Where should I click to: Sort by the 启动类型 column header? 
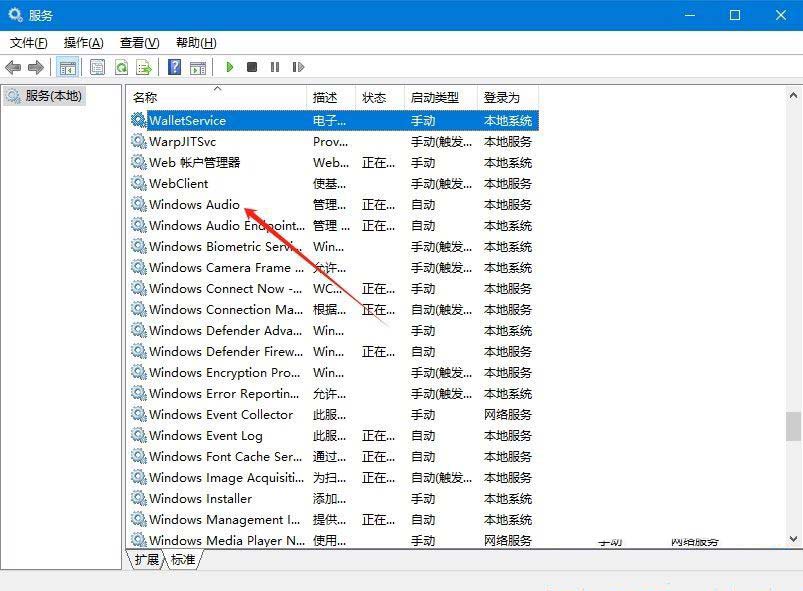tap(435, 97)
